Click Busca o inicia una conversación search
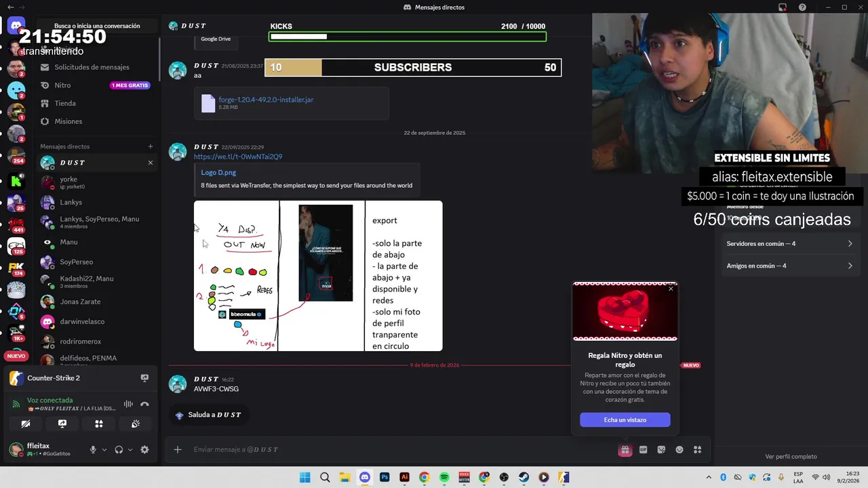This screenshot has width=868, height=488. pos(96,26)
